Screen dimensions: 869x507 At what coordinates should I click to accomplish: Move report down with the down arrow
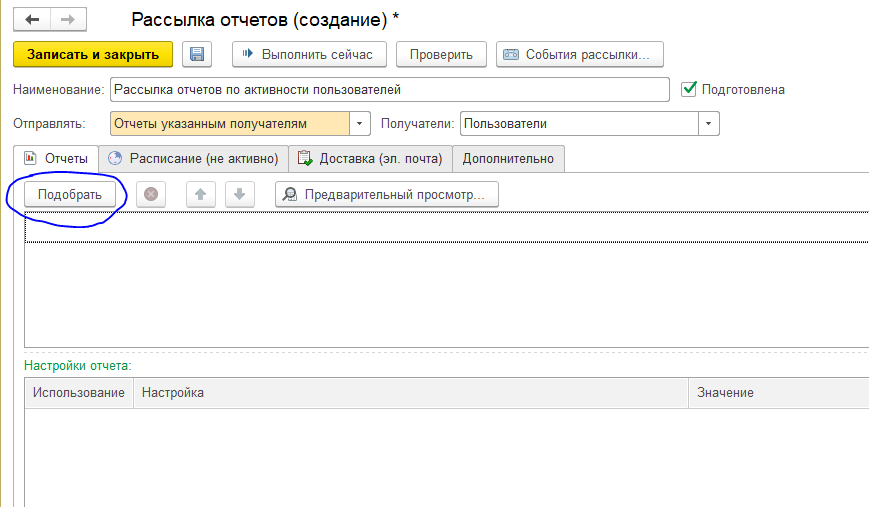(239, 194)
